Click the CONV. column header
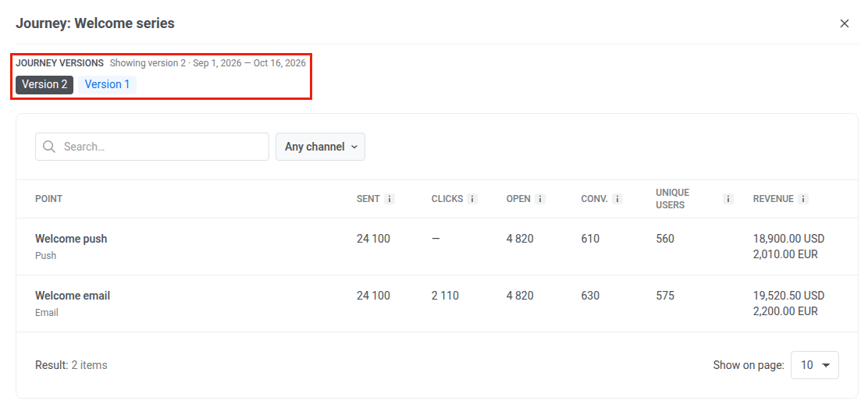868x408 pixels. coord(595,199)
